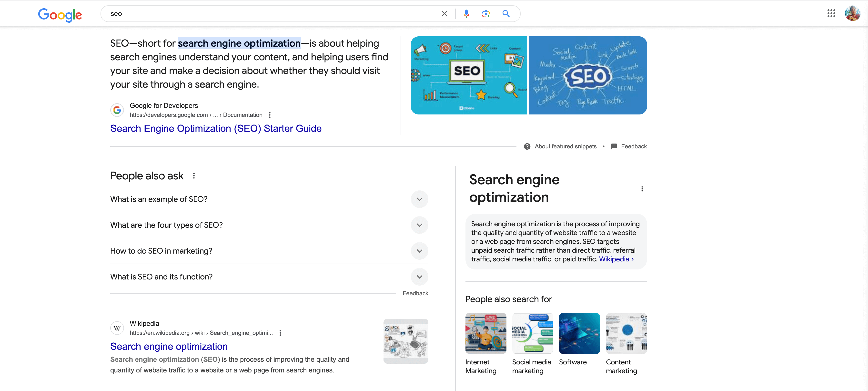Image resolution: width=868 pixels, height=391 pixels.
Task: Send Feedback on the featured snippet
Action: pos(634,146)
